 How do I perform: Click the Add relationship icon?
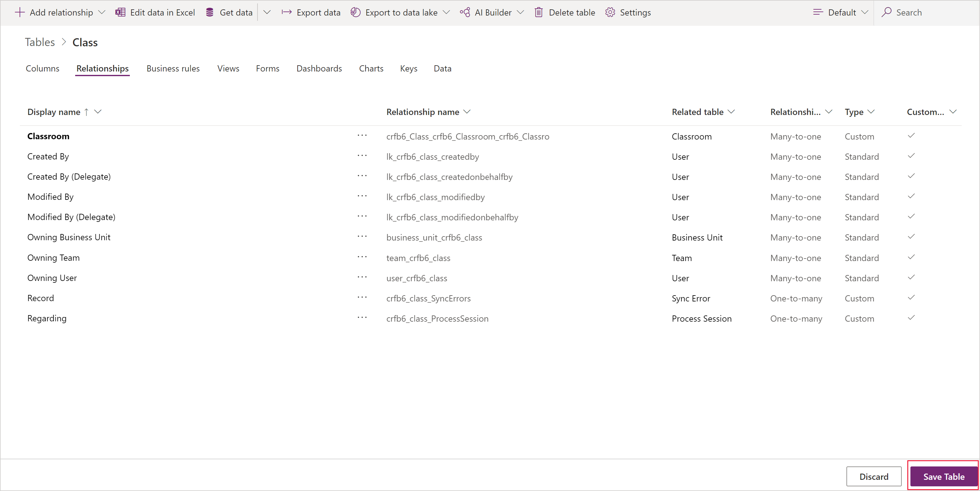tap(18, 12)
